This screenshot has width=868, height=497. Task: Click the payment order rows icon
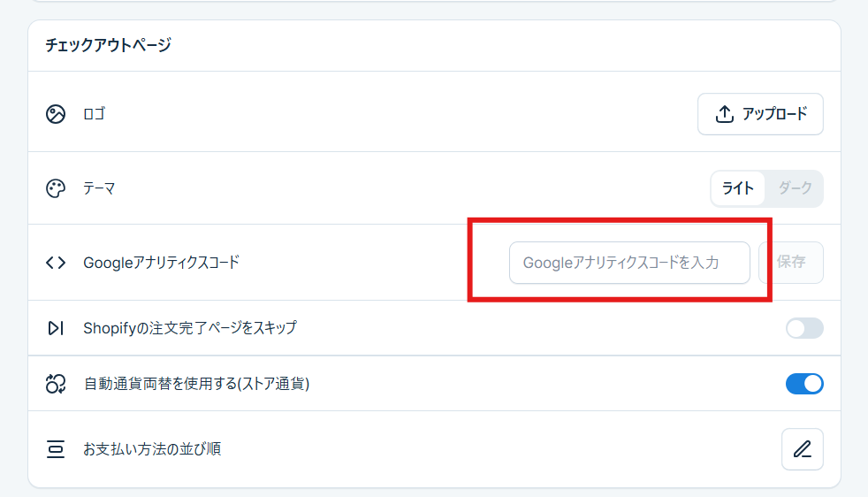pyautogui.click(x=56, y=449)
